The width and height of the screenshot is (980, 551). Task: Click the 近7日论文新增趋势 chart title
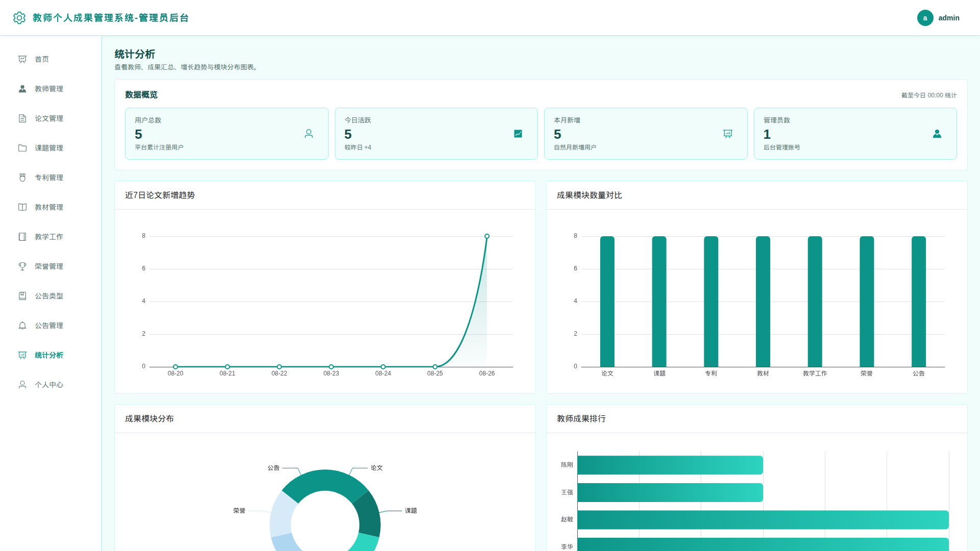click(x=160, y=195)
